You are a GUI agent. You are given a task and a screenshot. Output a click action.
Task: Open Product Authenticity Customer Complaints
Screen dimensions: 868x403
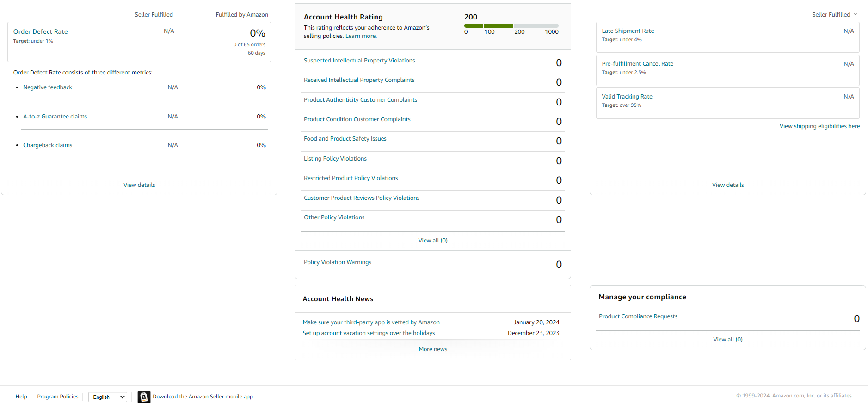(x=360, y=100)
